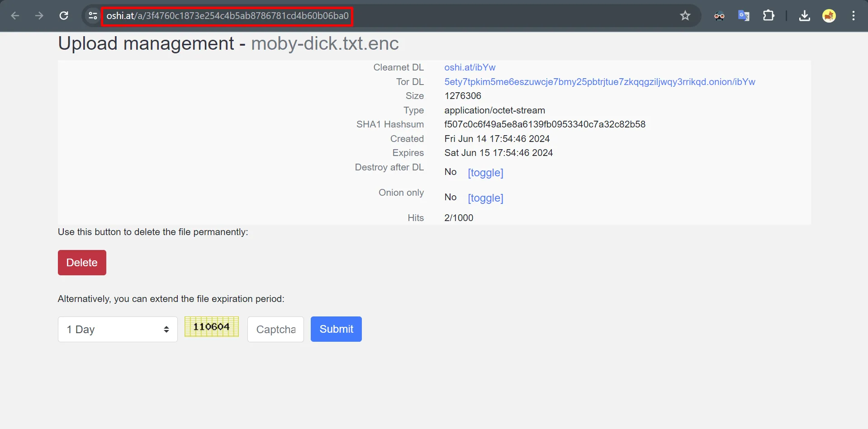Open the 1 Day expiration dropdown
This screenshot has width=868, height=429.
118,329
